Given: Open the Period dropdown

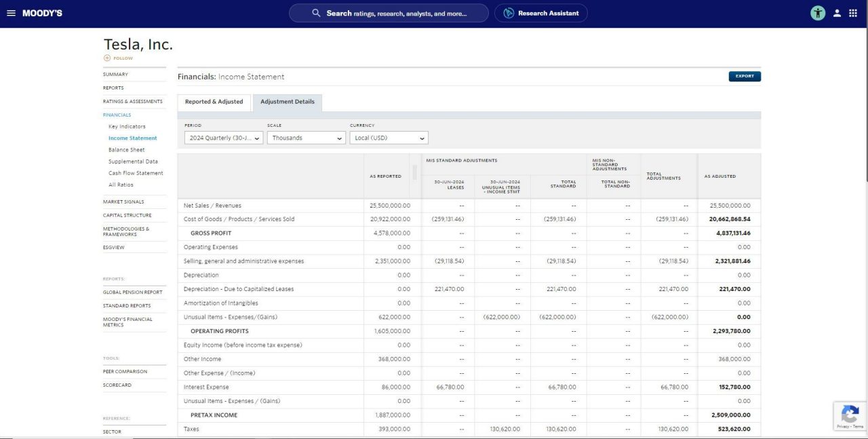Looking at the screenshot, I should [x=224, y=138].
